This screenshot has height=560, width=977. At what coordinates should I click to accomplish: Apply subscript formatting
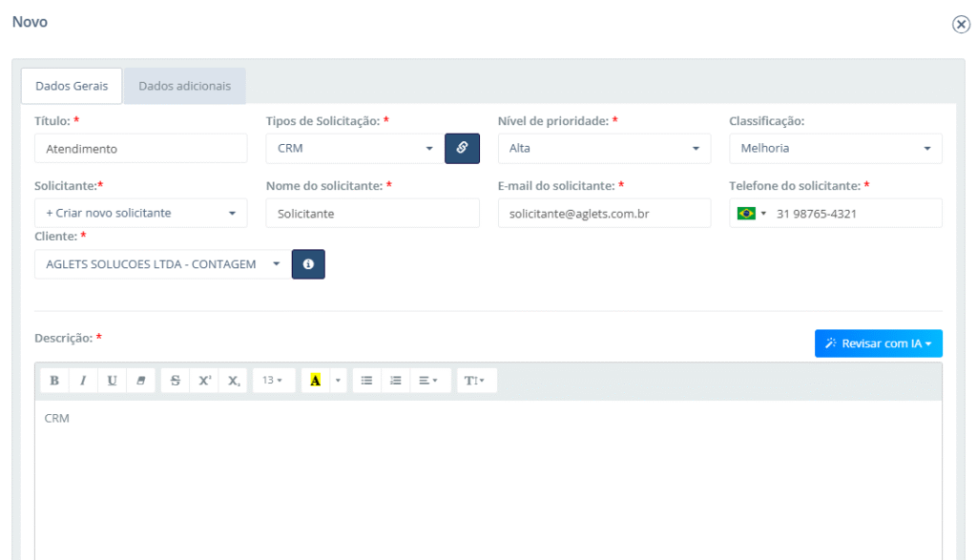[x=233, y=381]
